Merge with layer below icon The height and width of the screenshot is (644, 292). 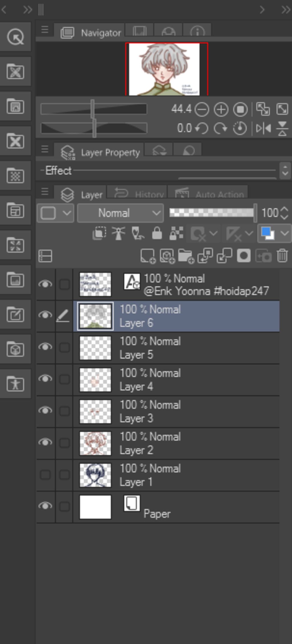(224, 256)
